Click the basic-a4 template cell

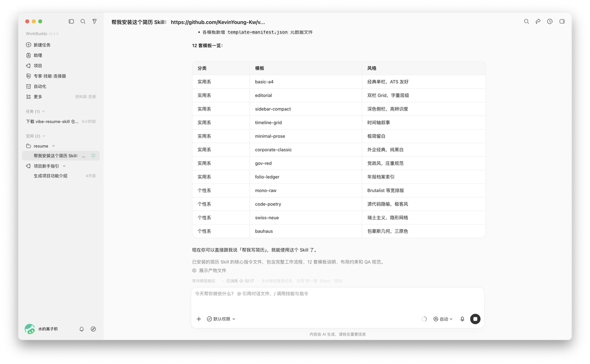[x=306, y=82]
